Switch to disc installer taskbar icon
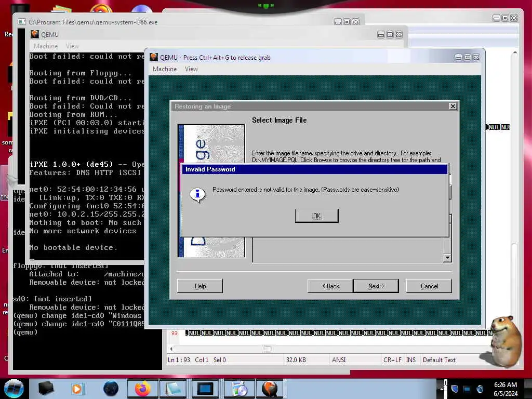 (239, 389)
